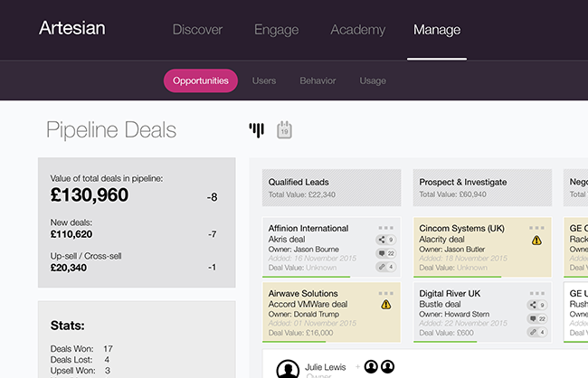Image resolution: width=588 pixels, height=378 pixels.
Task: Switch to pipeline column view icon
Action: [257, 130]
